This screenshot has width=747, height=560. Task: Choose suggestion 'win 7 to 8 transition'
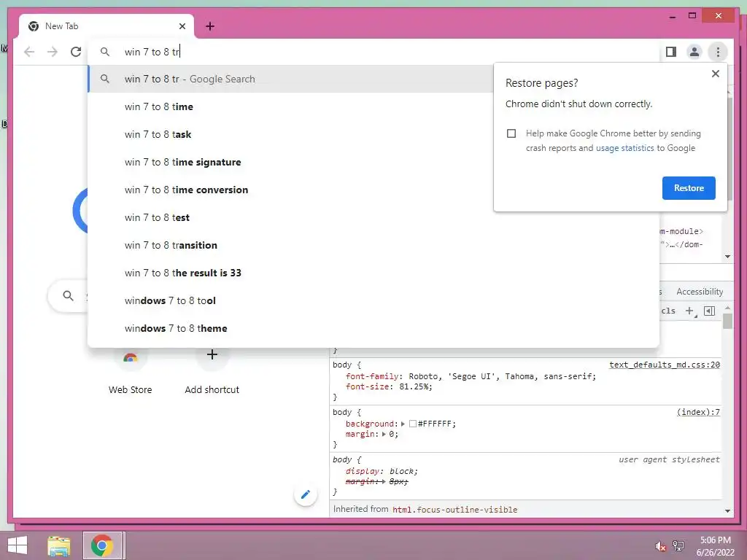[x=374, y=245]
